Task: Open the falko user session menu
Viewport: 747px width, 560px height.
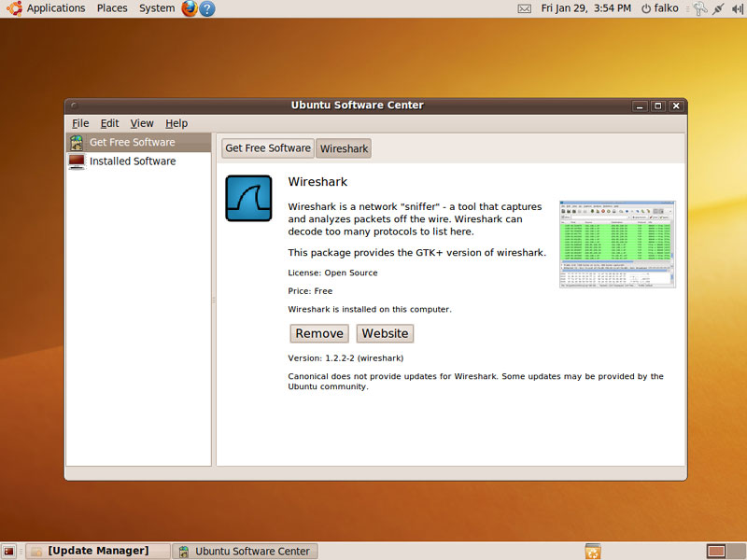Action: 658,8
